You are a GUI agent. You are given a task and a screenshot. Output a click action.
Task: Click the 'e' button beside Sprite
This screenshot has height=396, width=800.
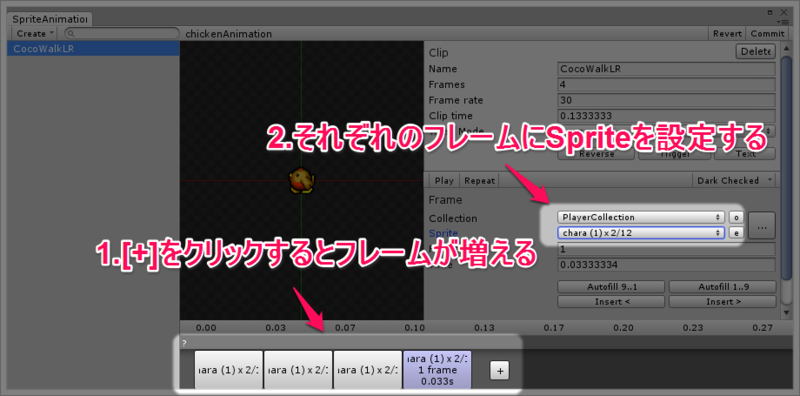click(736, 233)
